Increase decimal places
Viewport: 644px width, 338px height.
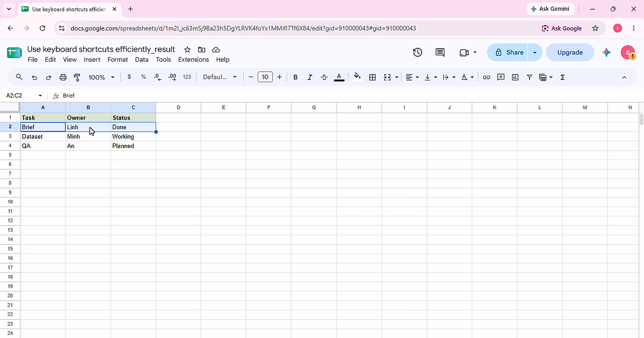172,77
